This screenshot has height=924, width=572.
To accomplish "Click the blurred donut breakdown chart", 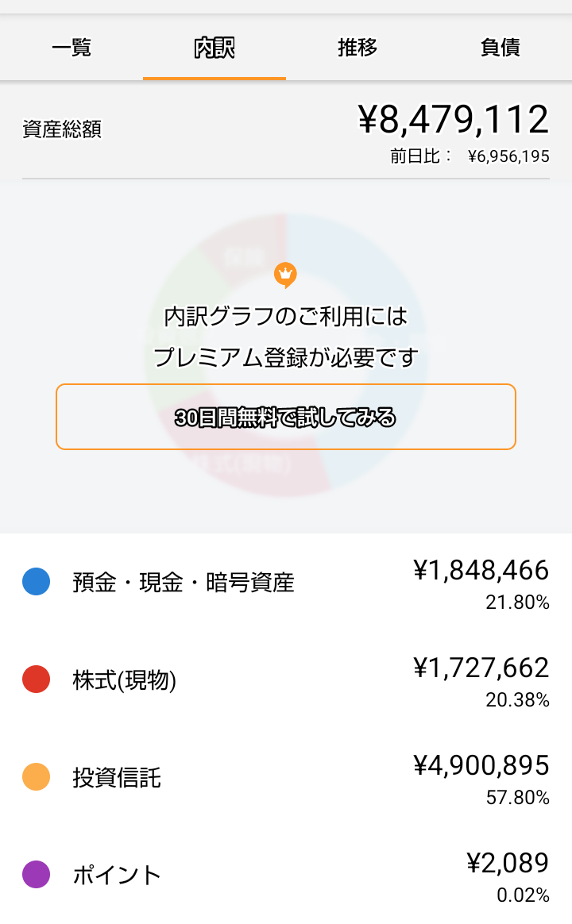I will [286, 355].
